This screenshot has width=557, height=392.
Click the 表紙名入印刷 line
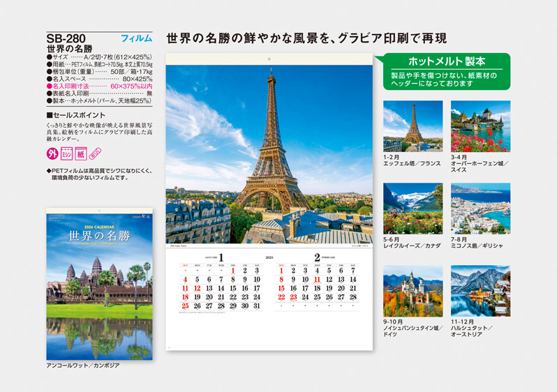pyautogui.click(x=99, y=93)
